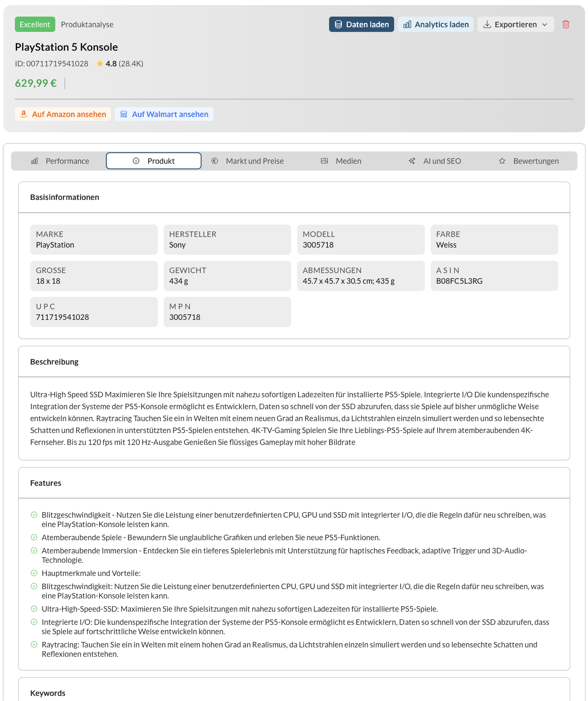588x701 pixels.
Task: Click the Beschreibung section heading
Action: 54,362
